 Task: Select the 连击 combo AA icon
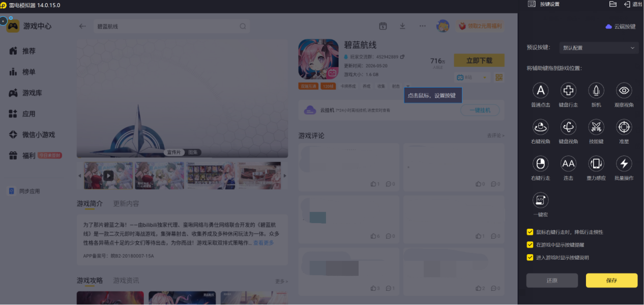coord(568,163)
